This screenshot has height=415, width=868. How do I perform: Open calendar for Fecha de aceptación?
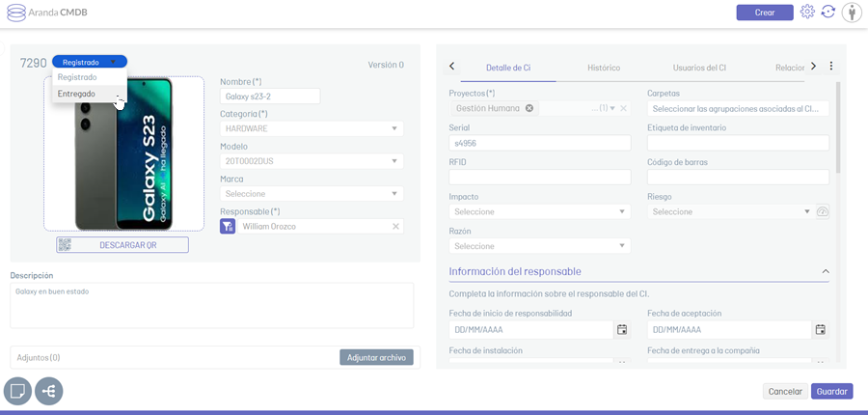821,330
